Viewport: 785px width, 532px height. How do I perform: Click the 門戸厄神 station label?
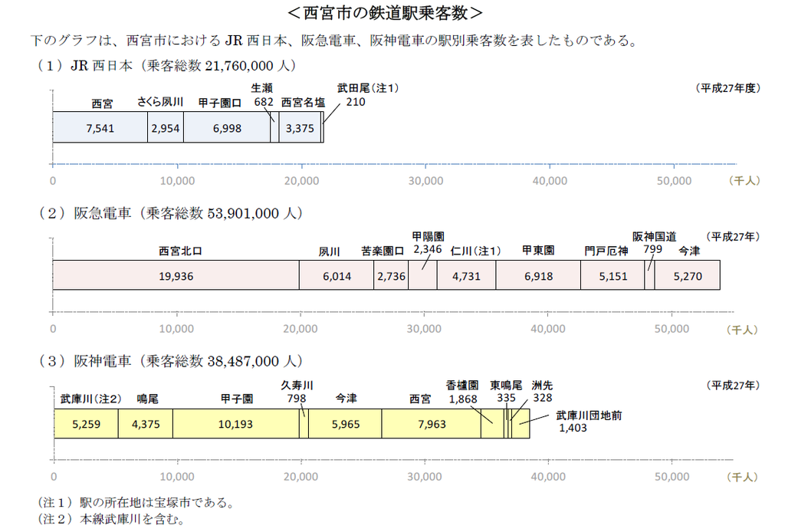(x=606, y=251)
